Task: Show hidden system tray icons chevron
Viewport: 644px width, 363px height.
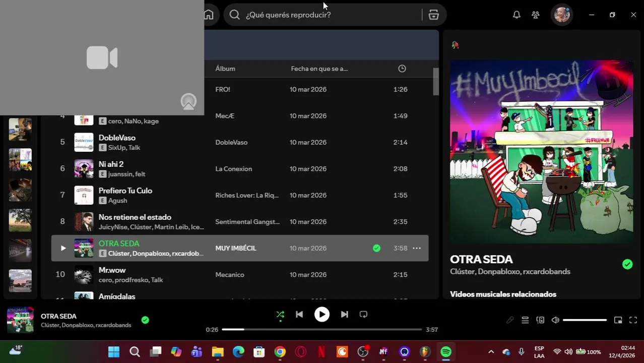Action: [x=491, y=352]
